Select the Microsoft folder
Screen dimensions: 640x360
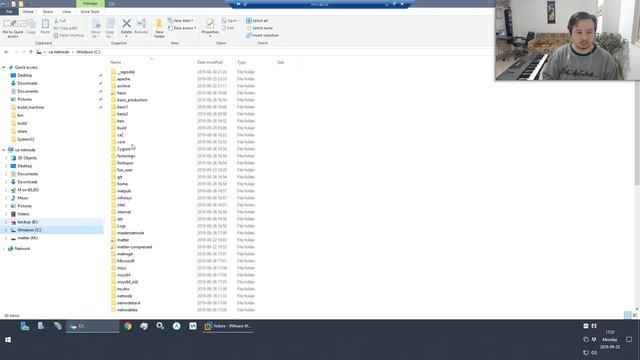[x=125, y=261]
